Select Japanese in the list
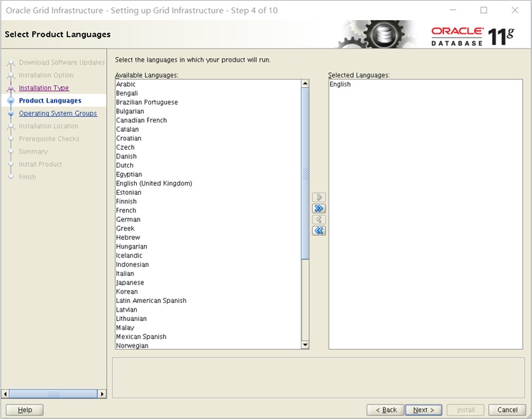Image resolution: width=532 pixels, height=419 pixels. click(208, 282)
